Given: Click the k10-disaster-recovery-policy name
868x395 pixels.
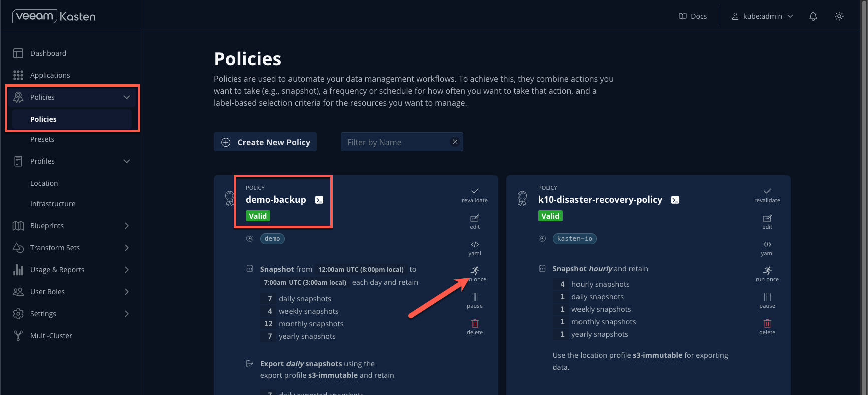Looking at the screenshot, I should click(600, 200).
